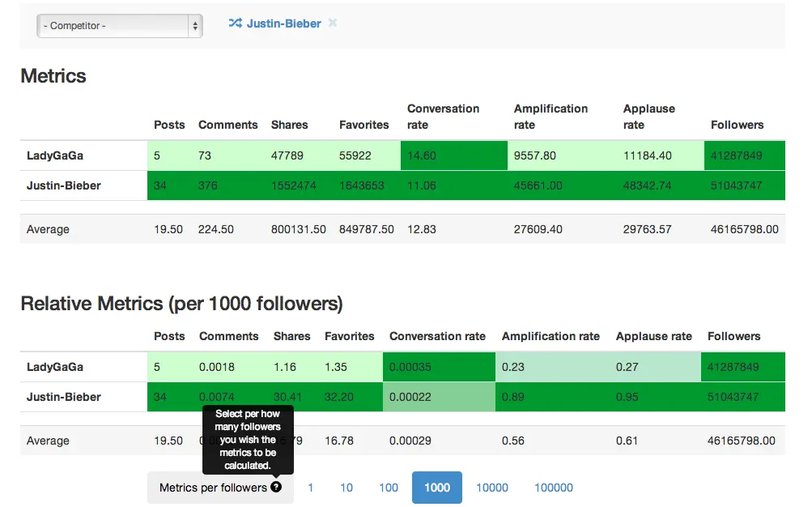Screen dimensions: 812x507
Task: Click the shuffle icon beside Justin-Bieber
Action: tap(235, 23)
